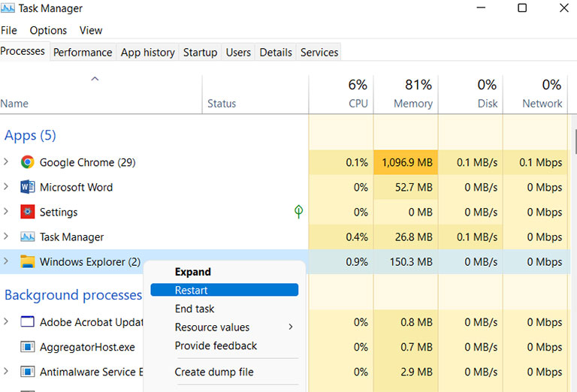The width and height of the screenshot is (577, 392).
Task: Select the AggregatorHost.exe row
Action: [285, 347]
